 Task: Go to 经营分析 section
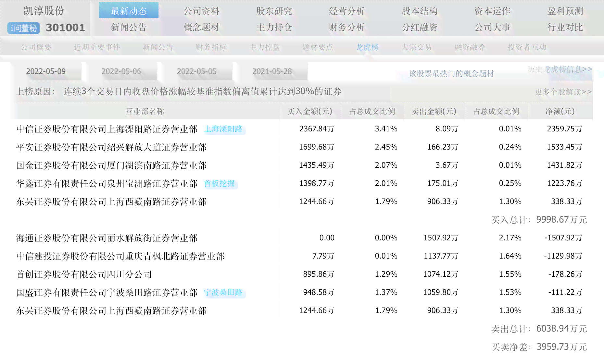pyautogui.click(x=347, y=11)
